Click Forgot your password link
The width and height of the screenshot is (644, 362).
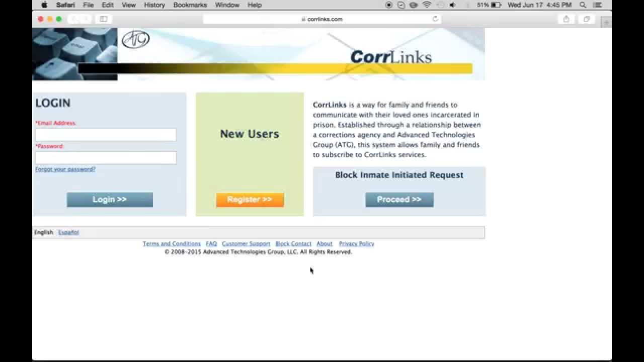click(x=65, y=169)
